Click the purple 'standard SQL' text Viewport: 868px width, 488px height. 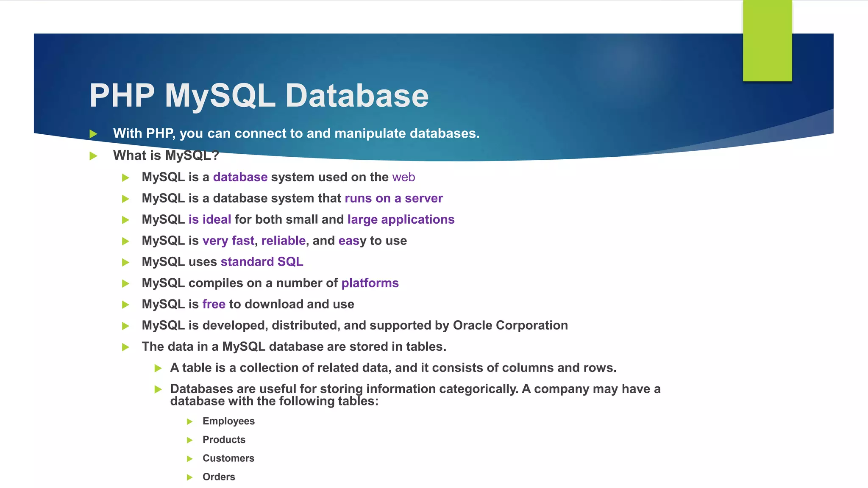[x=262, y=262]
